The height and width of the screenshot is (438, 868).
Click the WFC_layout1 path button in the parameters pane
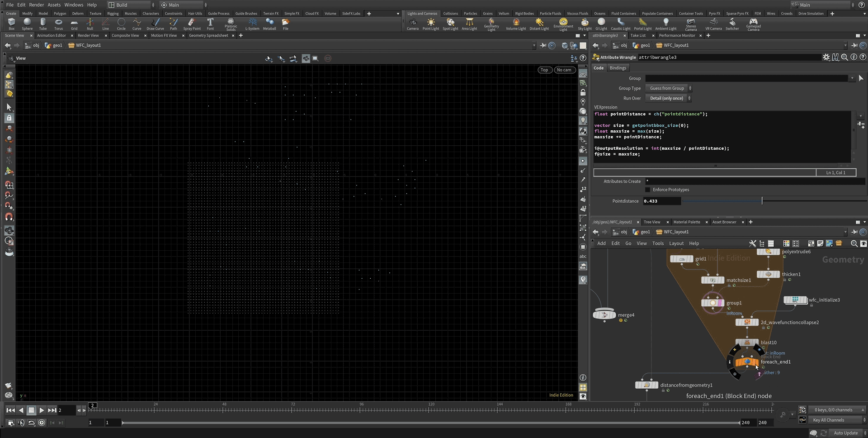click(x=672, y=45)
